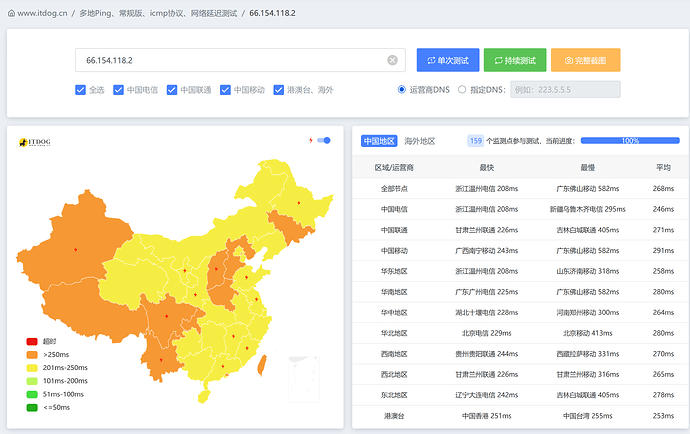The height and width of the screenshot is (434, 690).
Task: Uncheck the 港澳台、海外 checkbox
Action: click(279, 90)
